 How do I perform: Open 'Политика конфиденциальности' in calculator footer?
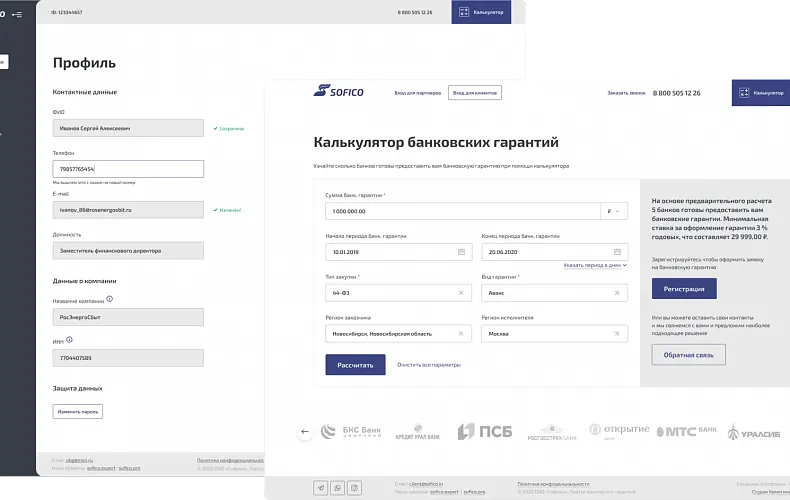pyautogui.click(x=553, y=484)
